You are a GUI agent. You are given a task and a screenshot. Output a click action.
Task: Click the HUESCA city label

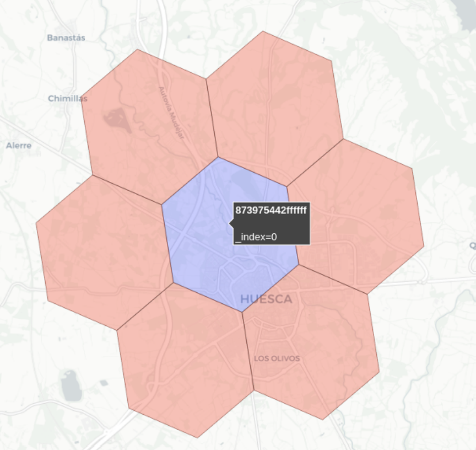click(x=266, y=299)
